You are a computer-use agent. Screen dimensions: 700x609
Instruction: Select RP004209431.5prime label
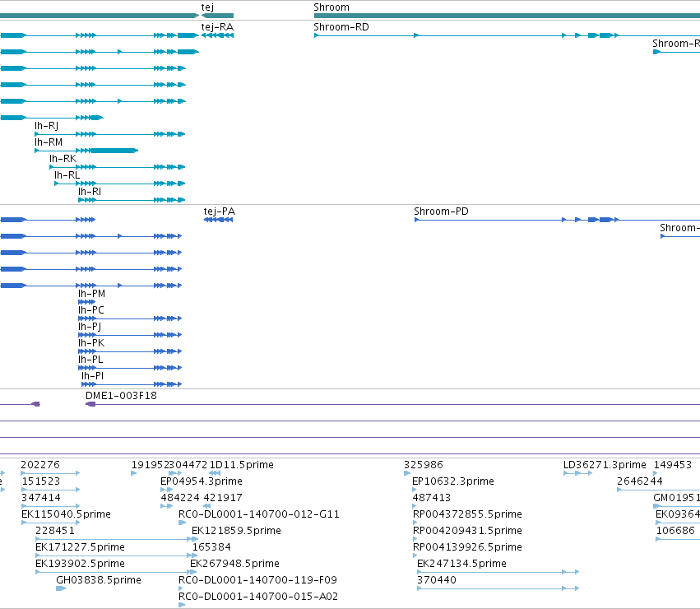(x=467, y=531)
